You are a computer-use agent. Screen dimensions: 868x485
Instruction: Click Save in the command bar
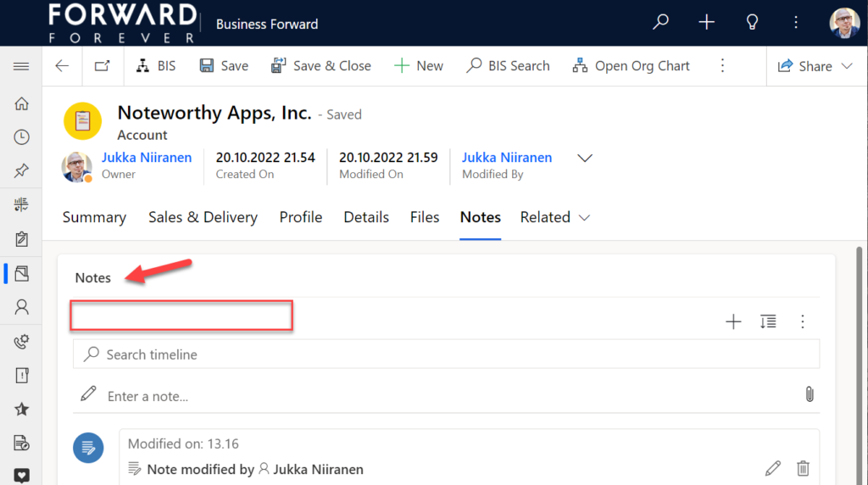point(224,66)
